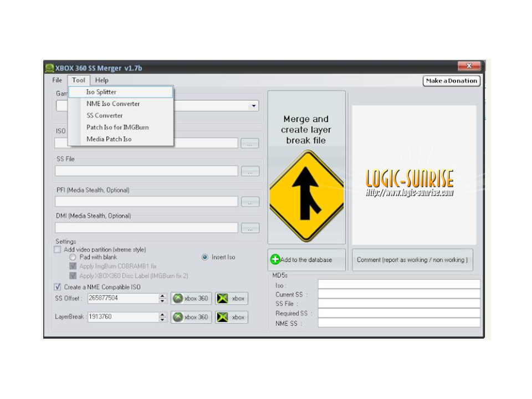
Task: Click the NME SS MD5 field
Action: click(399, 323)
